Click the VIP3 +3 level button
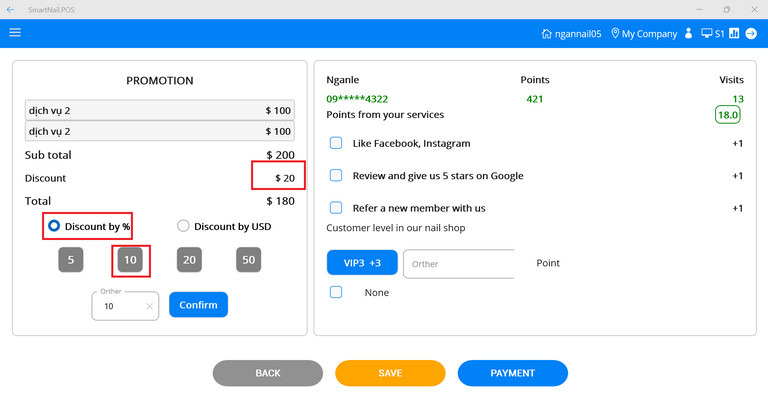 (x=362, y=263)
